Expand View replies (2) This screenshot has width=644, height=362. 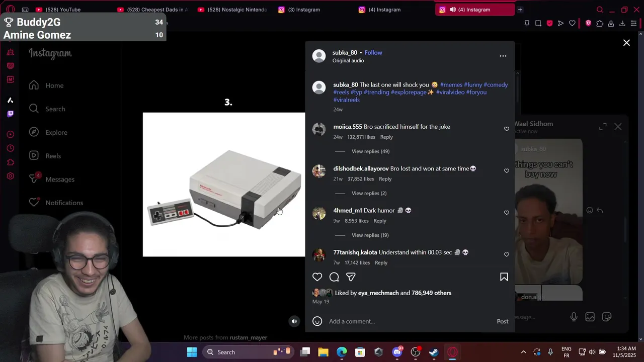[x=369, y=193]
